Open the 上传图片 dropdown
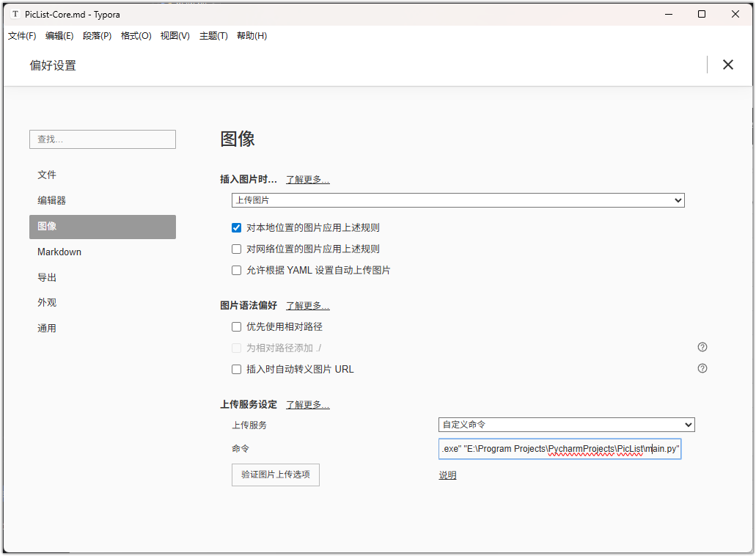Image resolution: width=756 pixels, height=556 pixels. 458,200
